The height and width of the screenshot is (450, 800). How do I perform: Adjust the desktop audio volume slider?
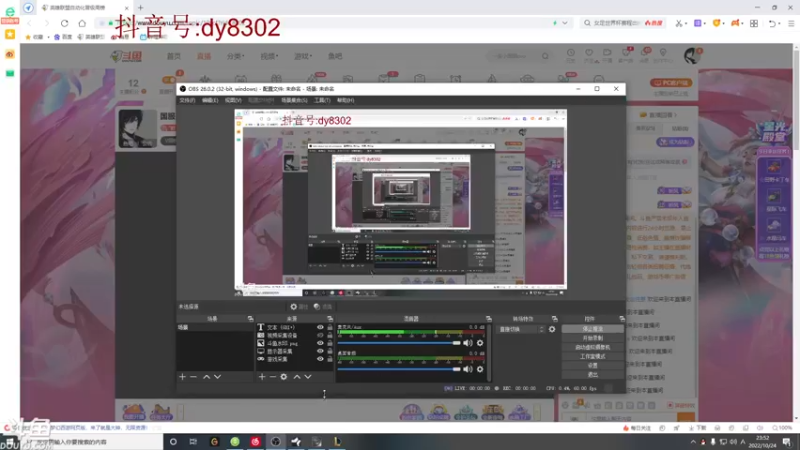(x=399, y=369)
